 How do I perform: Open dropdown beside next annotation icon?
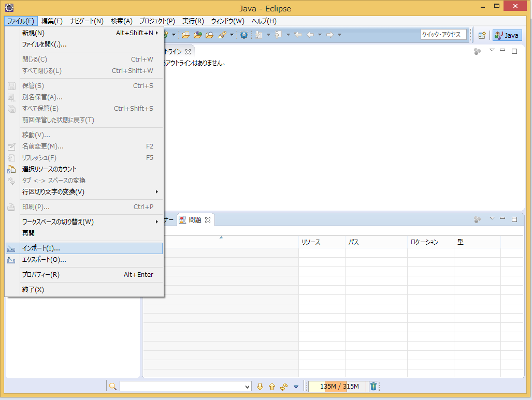coord(268,35)
